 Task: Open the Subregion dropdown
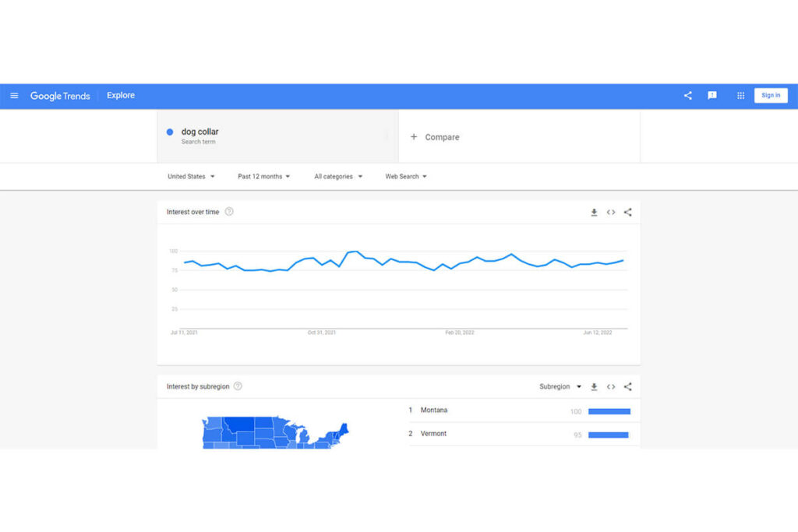click(560, 386)
